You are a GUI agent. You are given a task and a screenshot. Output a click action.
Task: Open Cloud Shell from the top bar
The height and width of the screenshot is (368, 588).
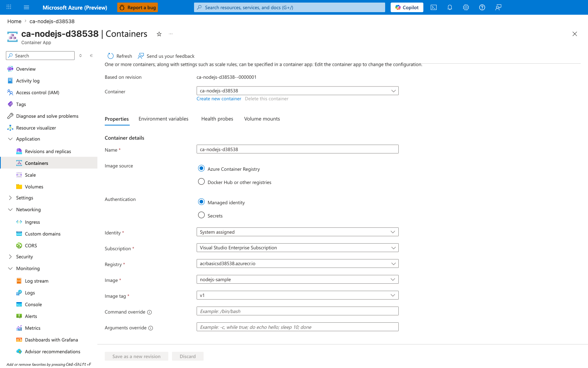[x=434, y=7]
